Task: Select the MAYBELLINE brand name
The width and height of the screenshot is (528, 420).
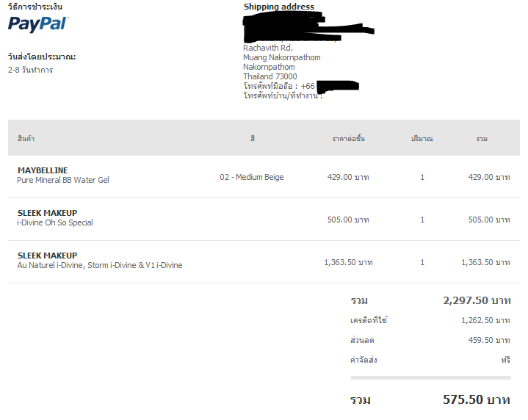Action: (x=43, y=170)
